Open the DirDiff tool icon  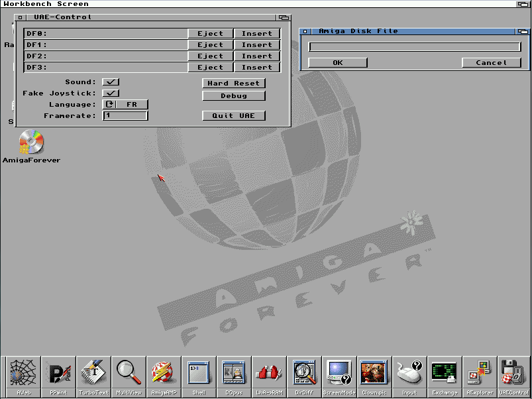tap(304, 376)
